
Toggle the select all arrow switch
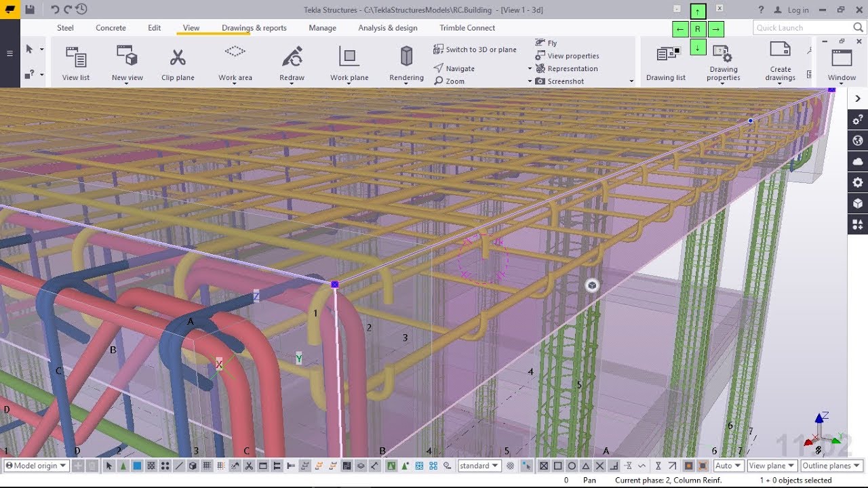[108, 466]
